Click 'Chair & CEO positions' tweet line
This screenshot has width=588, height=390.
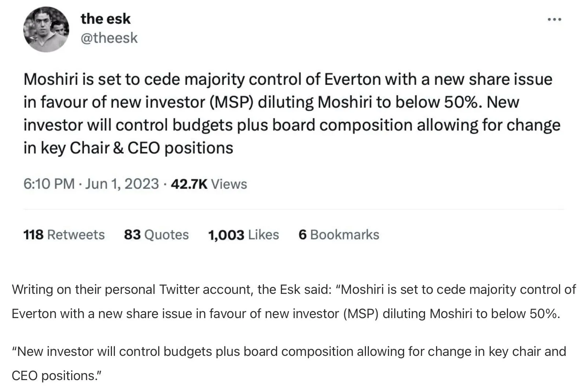click(x=151, y=148)
